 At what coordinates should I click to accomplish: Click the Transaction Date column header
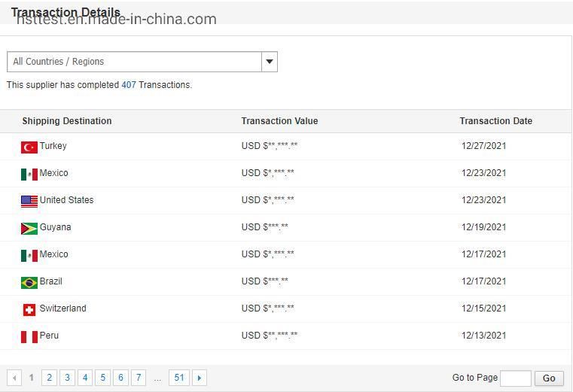click(x=496, y=121)
